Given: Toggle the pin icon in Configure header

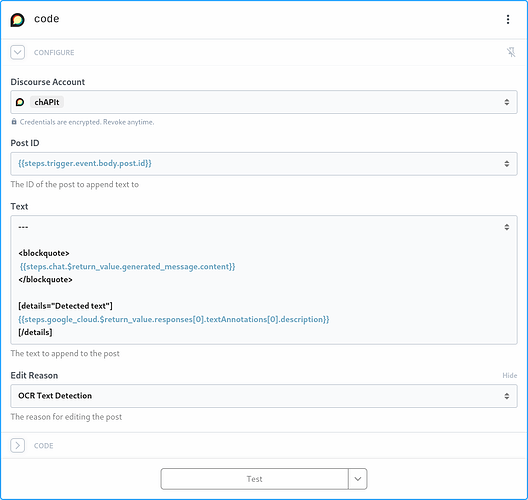Looking at the screenshot, I should click(x=511, y=53).
